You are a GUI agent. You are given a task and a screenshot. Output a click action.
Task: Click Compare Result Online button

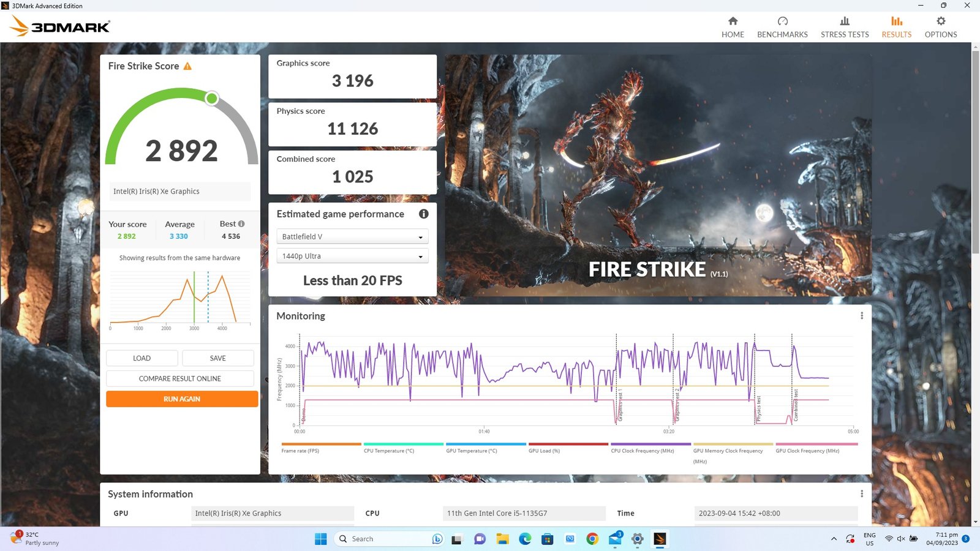180,379
